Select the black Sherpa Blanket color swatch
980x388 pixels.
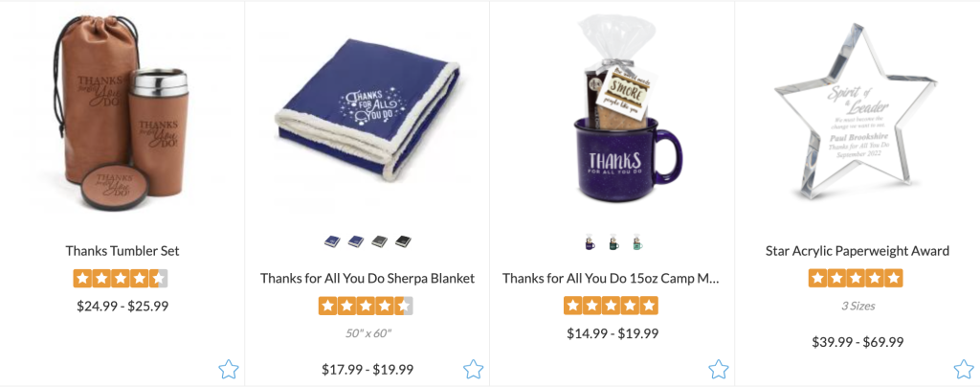pyautogui.click(x=404, y=241)
